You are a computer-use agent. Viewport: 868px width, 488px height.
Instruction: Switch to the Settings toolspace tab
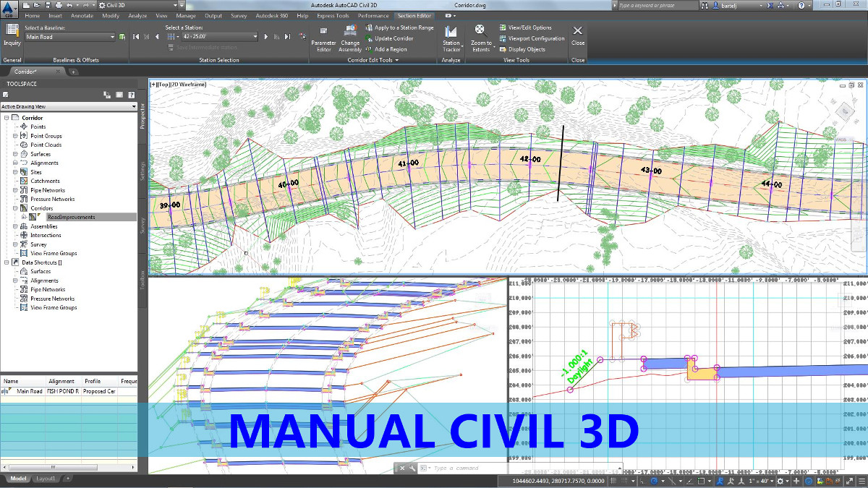click(x=142, y=171)
